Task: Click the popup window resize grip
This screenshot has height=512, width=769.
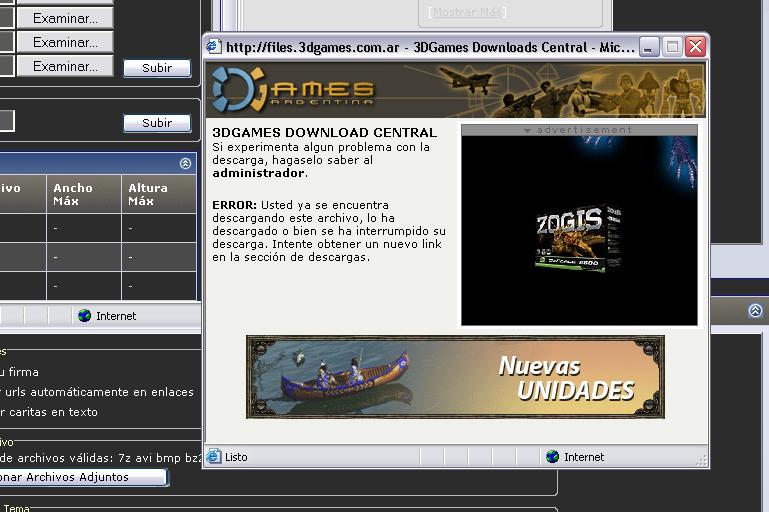Action: [702, 460]
